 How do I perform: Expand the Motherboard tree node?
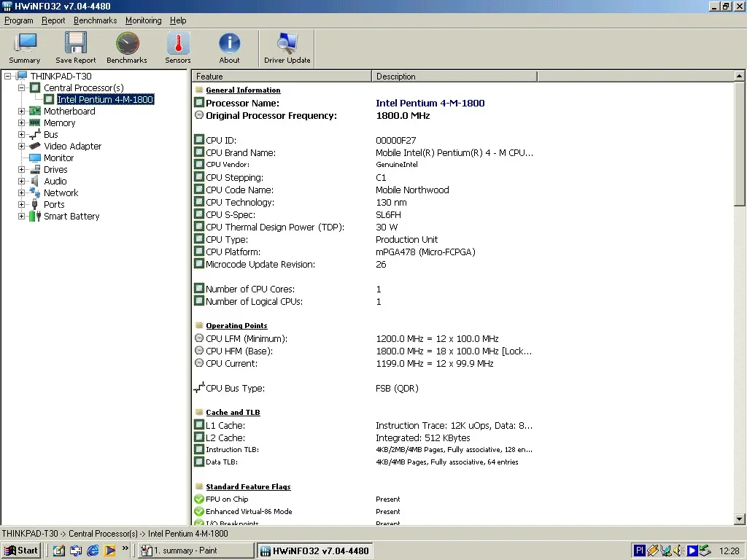(21, 111)
